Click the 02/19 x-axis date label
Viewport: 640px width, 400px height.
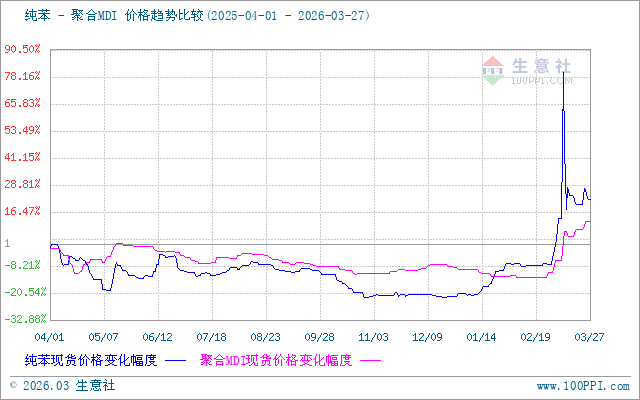pyautogui.click(x=534, y=337)
